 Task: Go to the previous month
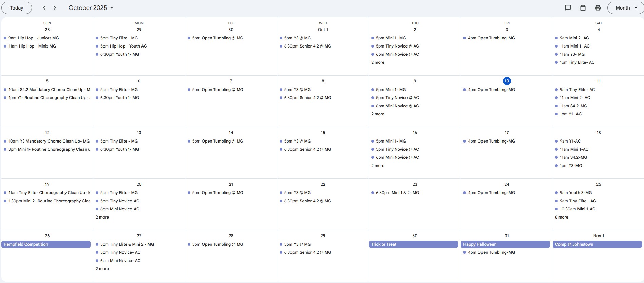[44, 8]
